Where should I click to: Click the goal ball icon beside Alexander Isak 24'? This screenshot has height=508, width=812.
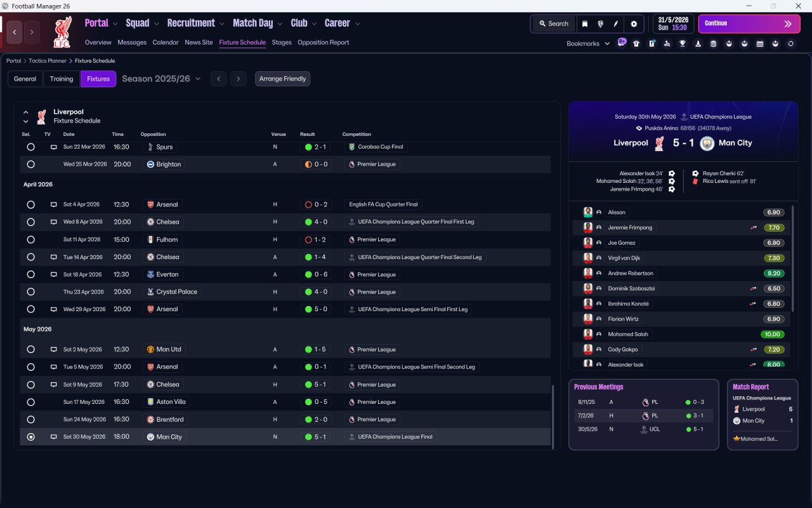pos(672,173)
